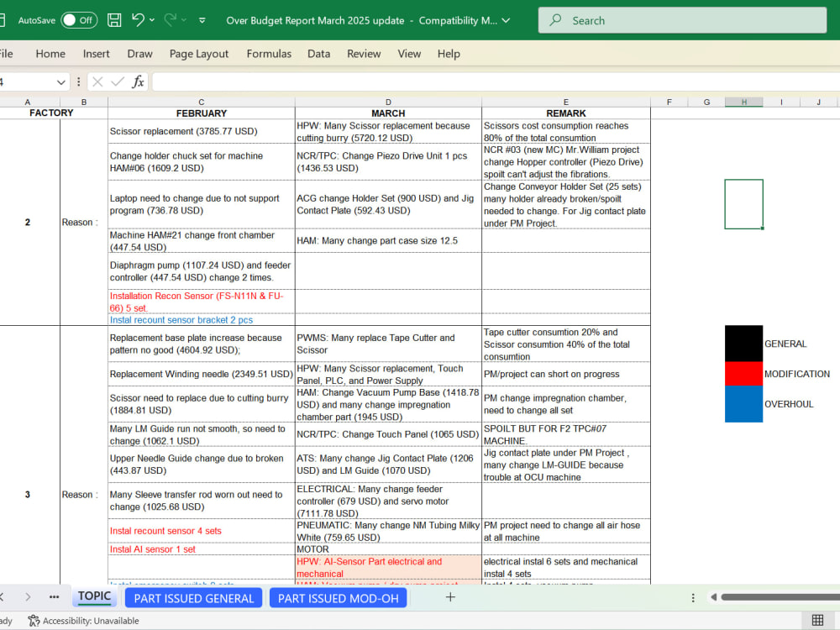840x630 pixels.
Task: Expand the Name Box dropdown arrow
Action: 61,82
